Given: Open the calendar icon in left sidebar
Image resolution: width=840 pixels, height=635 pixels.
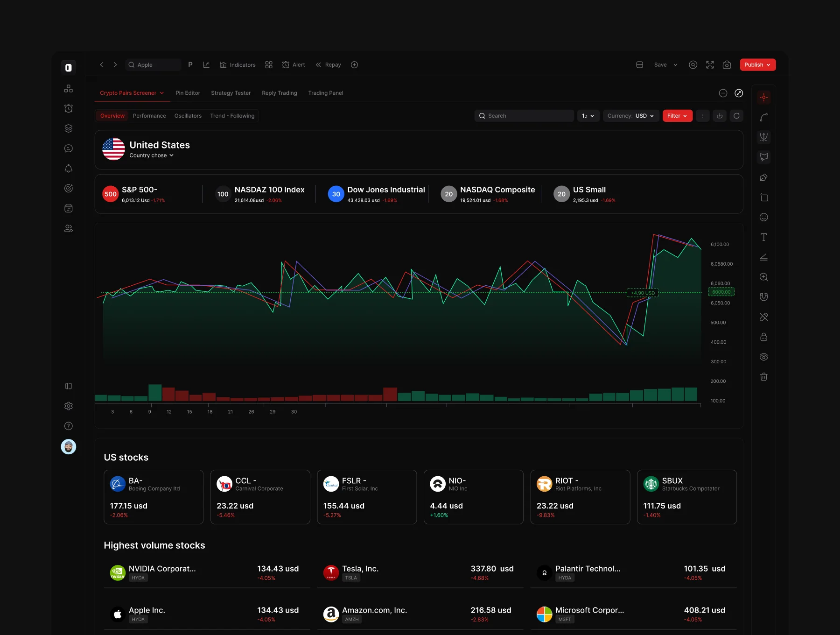Looking at the screenshot, I should 69,208.
